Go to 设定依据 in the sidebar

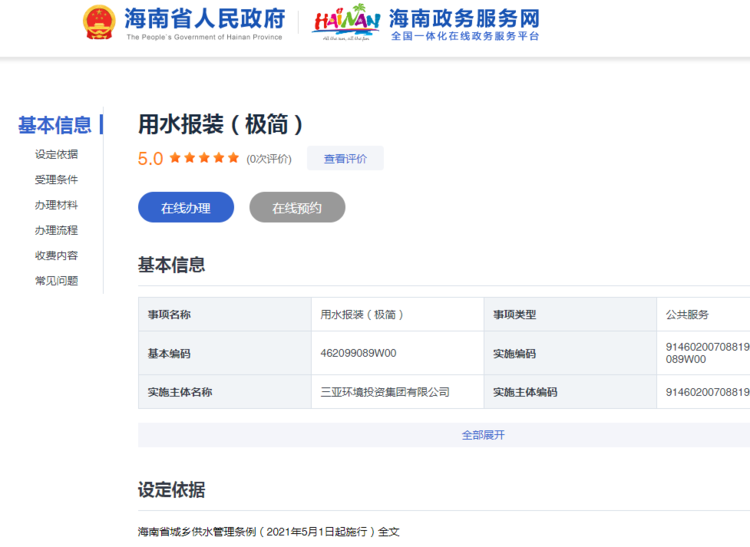coord(56,154)
